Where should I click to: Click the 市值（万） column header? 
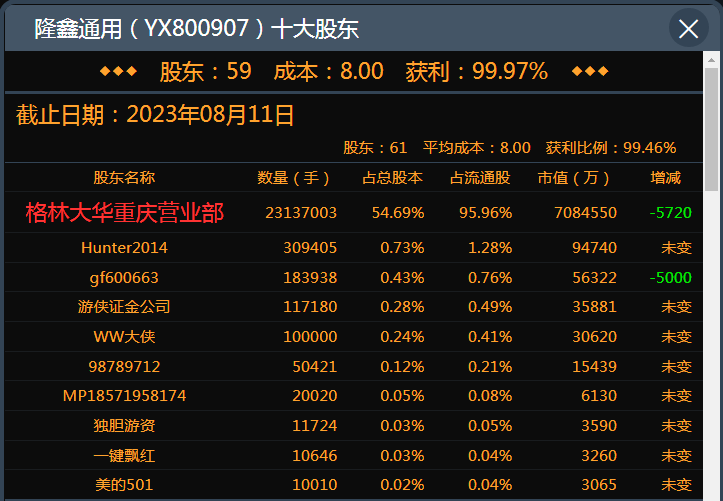[x=574, y=178]
